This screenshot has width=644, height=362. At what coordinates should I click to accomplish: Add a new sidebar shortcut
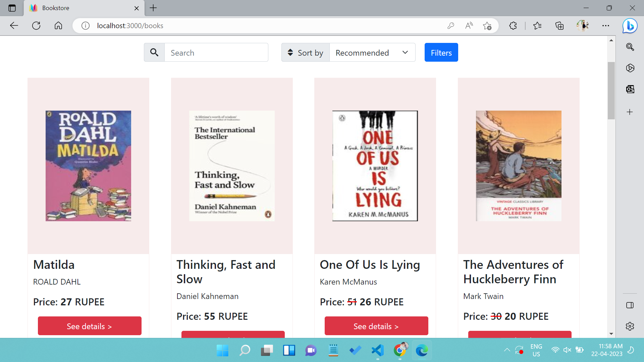(630, 112)
